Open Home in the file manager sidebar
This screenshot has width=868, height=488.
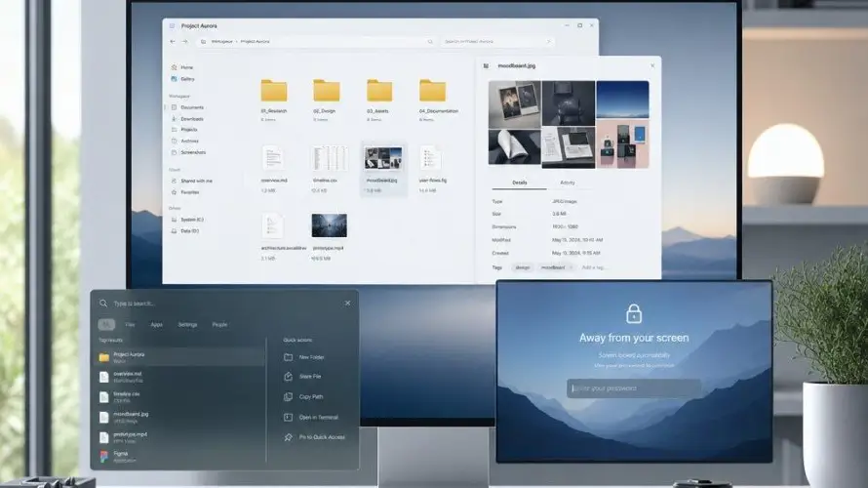[x=182, y=67]
